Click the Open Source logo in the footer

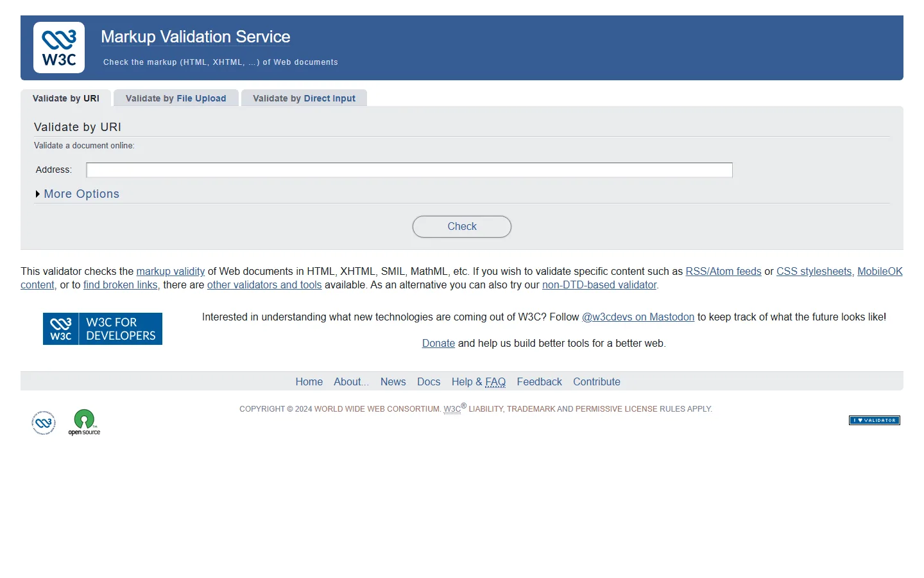(84, 423)
